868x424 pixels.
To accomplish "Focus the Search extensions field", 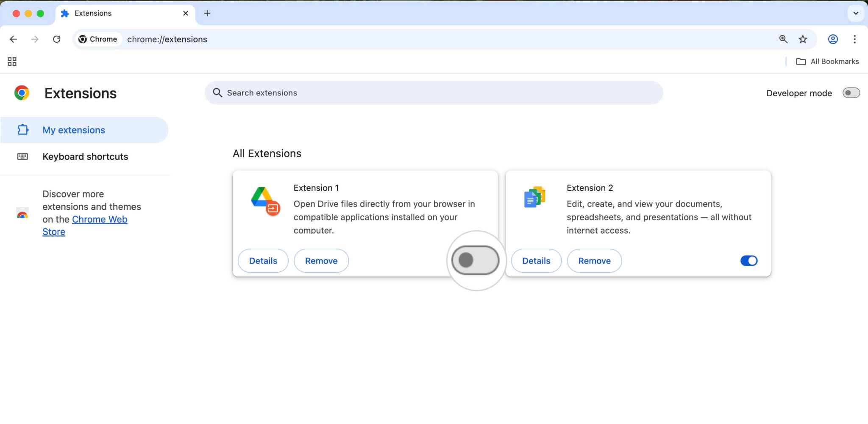I will [434, 93].
